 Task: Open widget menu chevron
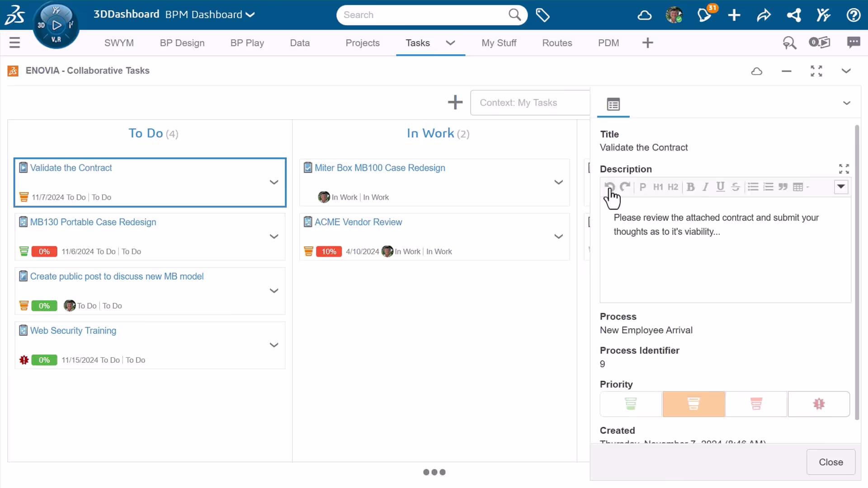pos(846,71)
